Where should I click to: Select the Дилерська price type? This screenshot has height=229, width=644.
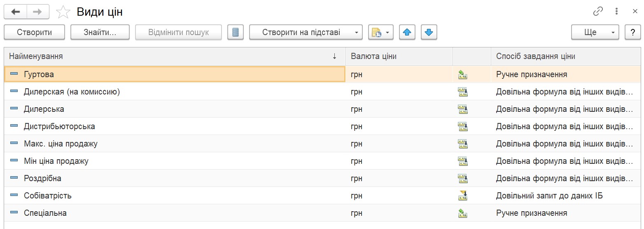coord(322,109)
